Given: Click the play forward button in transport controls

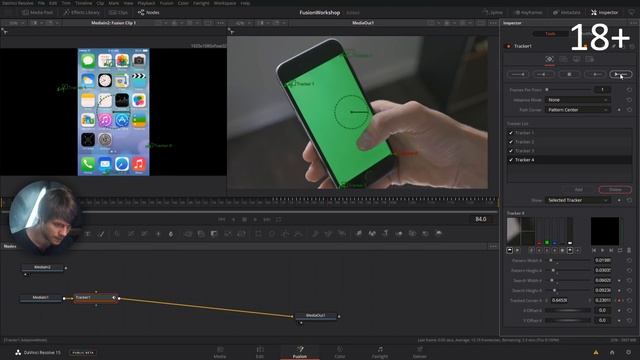Looking at the screenshot, I should click(x=255, y=220).
